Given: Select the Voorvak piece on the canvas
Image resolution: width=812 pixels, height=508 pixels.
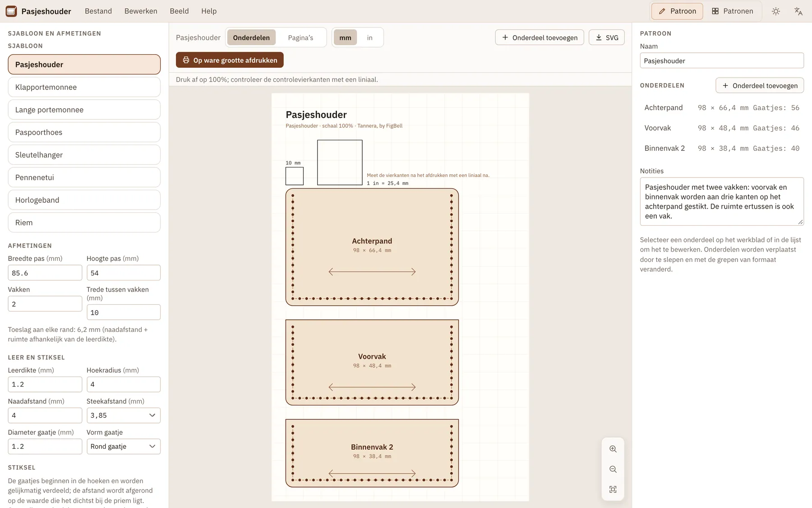Looking at the screenshot, I should pos(372,362).
